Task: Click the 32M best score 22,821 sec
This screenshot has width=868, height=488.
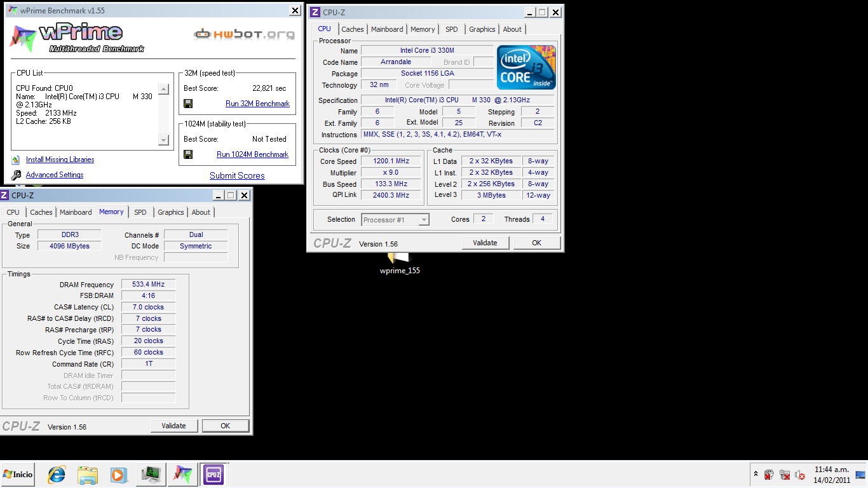Action: (x=269, y=88)
